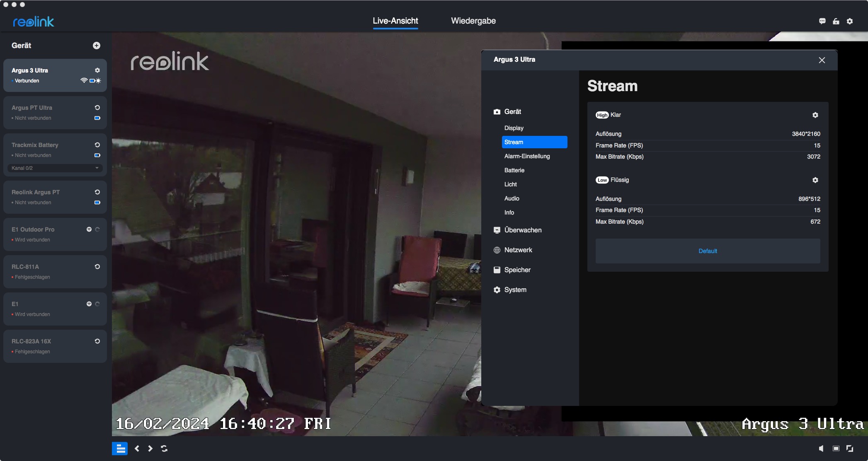Go to next page arrow in toolbar
Image resolution: width=868 pixels, height=461 pixels.
click(150, 449)
